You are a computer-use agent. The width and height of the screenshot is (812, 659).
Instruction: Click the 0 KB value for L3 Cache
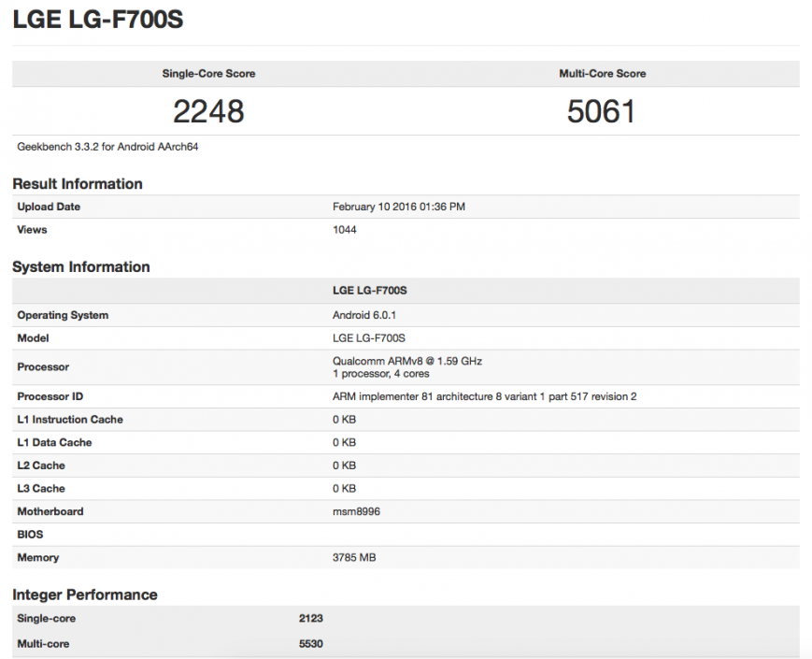pos(344,489)
